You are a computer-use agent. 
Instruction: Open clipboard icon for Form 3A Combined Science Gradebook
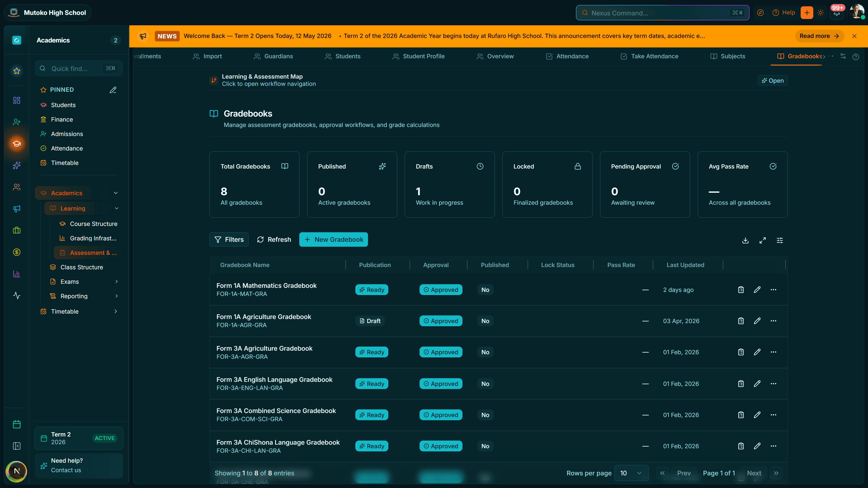741,415
